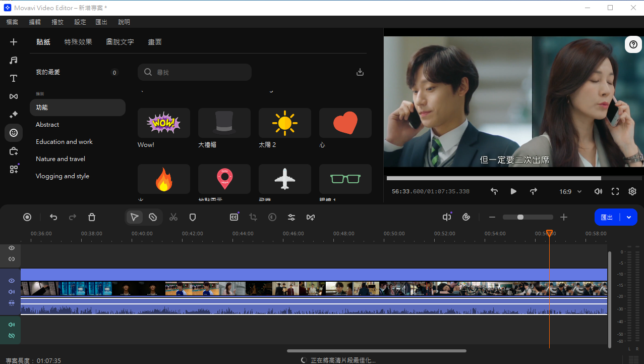This screenshot has width=644, height=364.
Task: Open the CC subtitles tool
Action: pos(234,217)
